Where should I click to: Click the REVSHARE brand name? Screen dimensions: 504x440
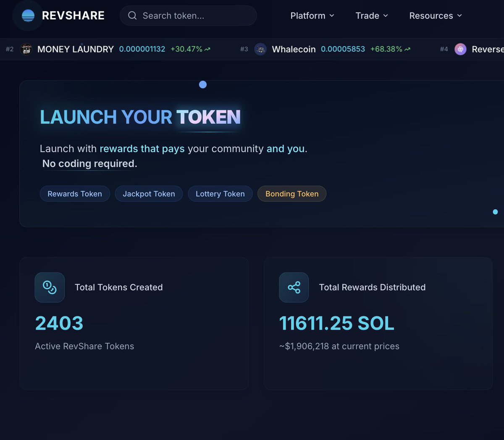pos(73,16)
